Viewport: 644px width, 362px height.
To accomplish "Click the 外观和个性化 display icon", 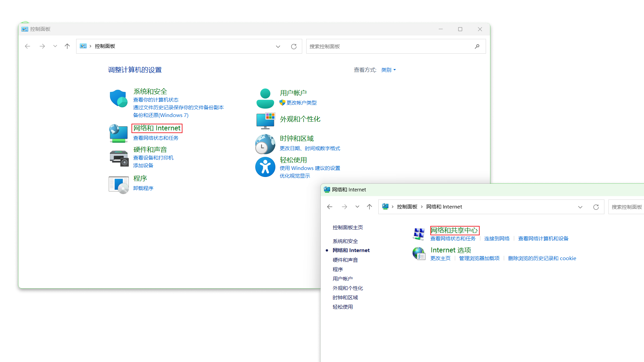I will (265, 121).
